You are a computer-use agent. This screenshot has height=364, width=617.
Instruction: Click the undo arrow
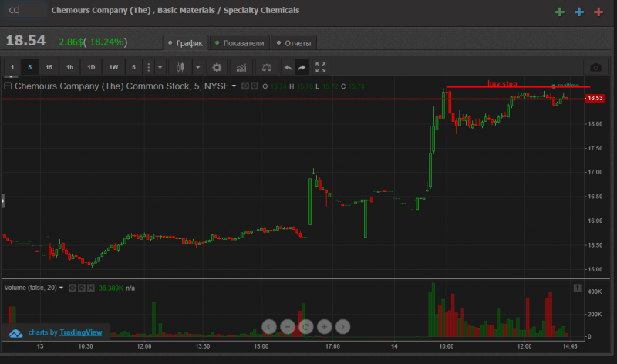pyautogui.click(x=288, y=67)
